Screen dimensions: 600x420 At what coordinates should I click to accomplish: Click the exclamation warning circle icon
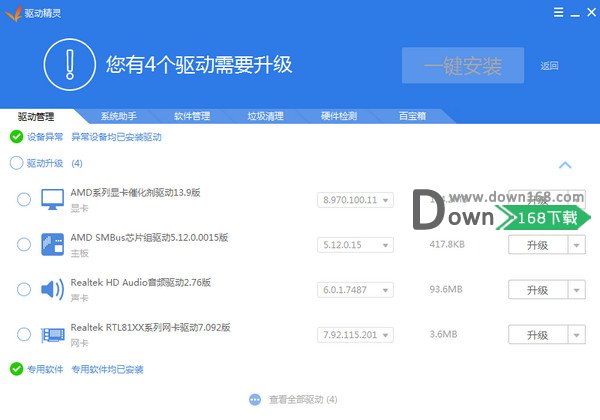pyautogui.click(x=69, y=64)
